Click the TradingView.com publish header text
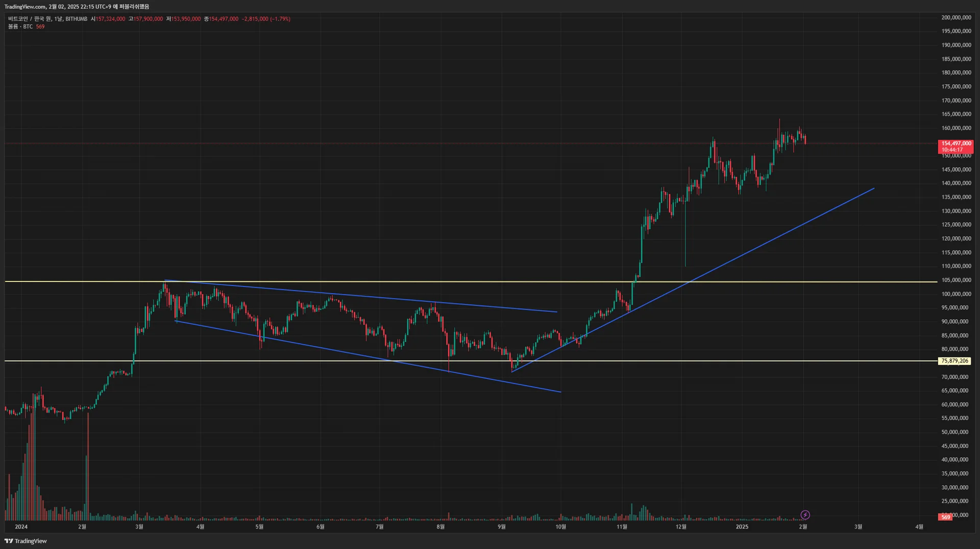The width and height of the screenshot is (980, 549). click(77, 7)
